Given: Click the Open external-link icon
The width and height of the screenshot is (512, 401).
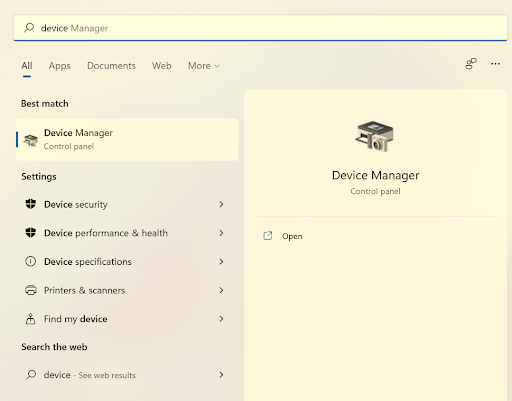Looking at the screenshot, I should (268, 236).
